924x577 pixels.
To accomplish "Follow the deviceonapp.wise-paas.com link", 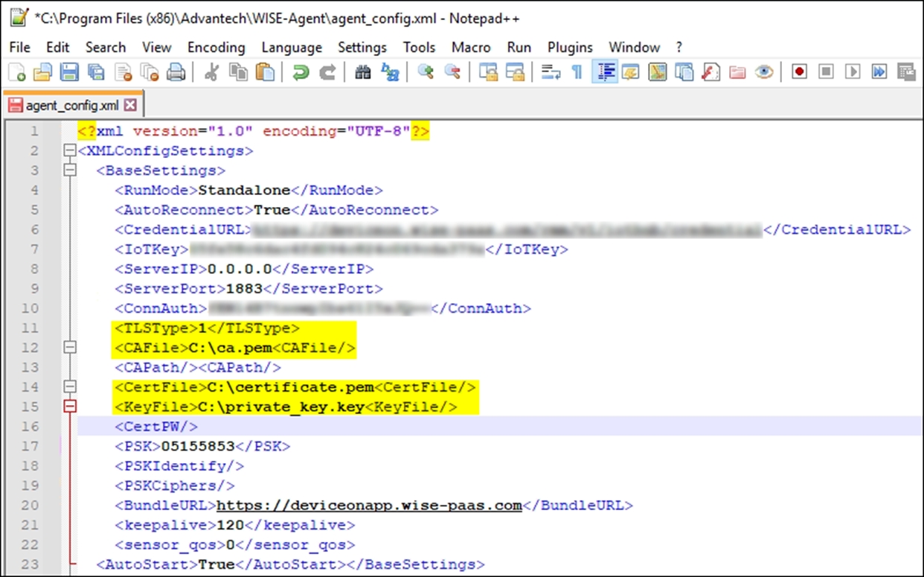I will pos(369,505).
